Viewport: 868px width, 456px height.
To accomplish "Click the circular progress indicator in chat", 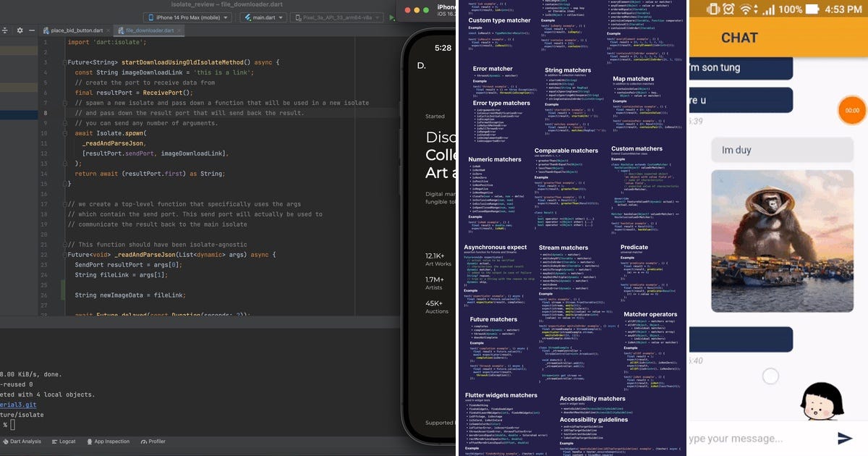I will (x=770, y=375).
